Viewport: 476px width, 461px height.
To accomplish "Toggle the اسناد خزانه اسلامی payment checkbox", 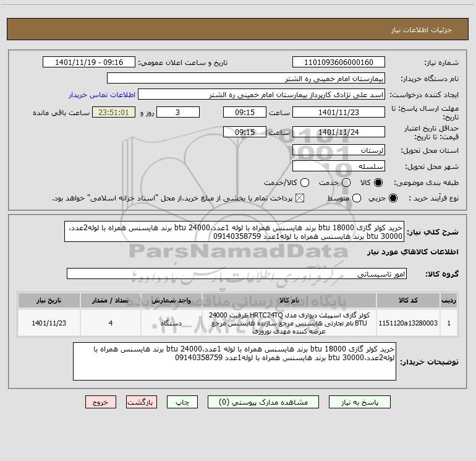I will pyautogui.click(x=300, y=198).
